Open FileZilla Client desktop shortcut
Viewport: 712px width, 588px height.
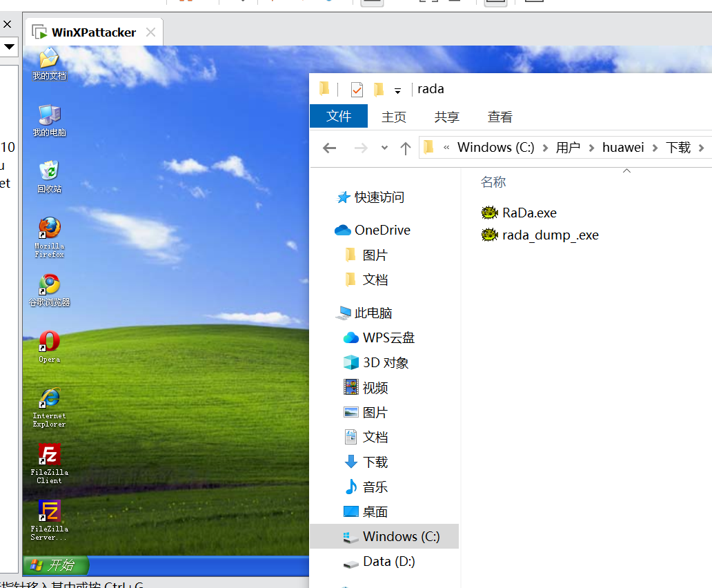click(x=49, y=464)
